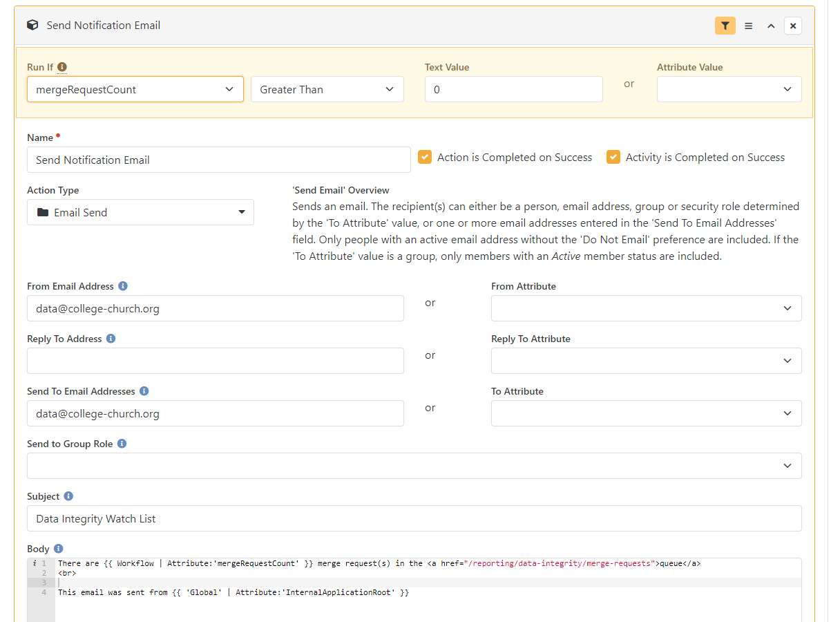Click line 1 of the Body code editor
Image resolution: width=840 pixels, height=622 pixels.
coord(380,563)
